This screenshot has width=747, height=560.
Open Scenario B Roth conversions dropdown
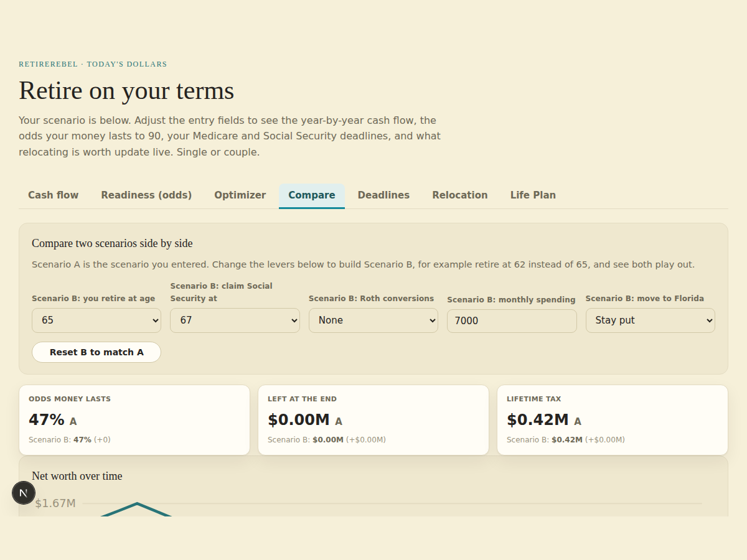374,320
